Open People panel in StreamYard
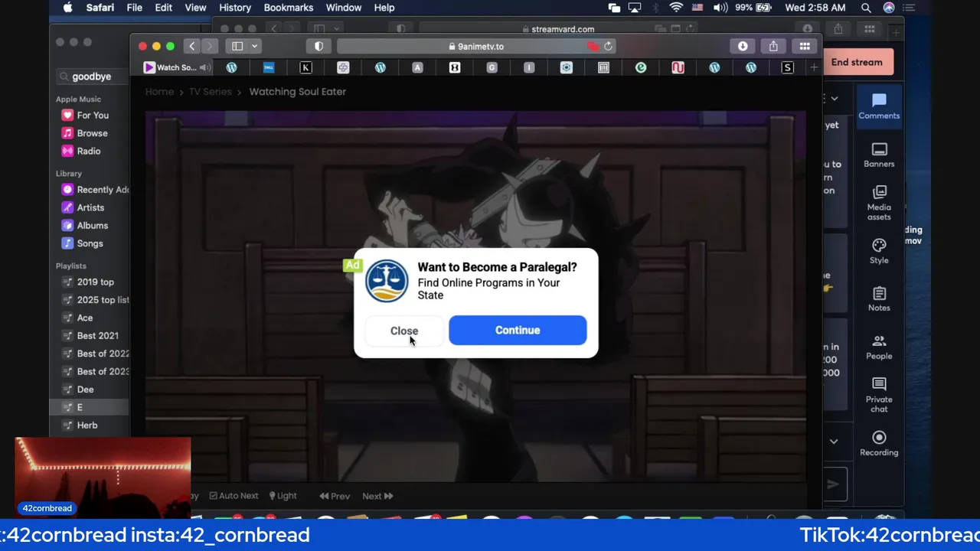This screenshot has width=980, height=551. 879,347
